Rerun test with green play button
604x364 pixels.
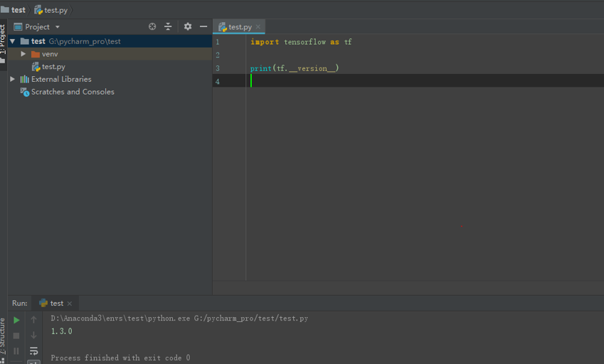click(16, 320)
